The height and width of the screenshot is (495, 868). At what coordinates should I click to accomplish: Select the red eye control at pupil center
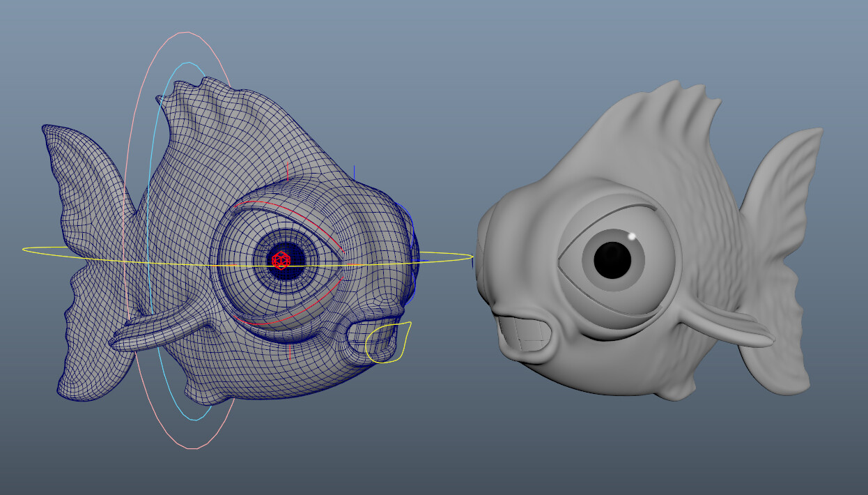pos(281,260)
